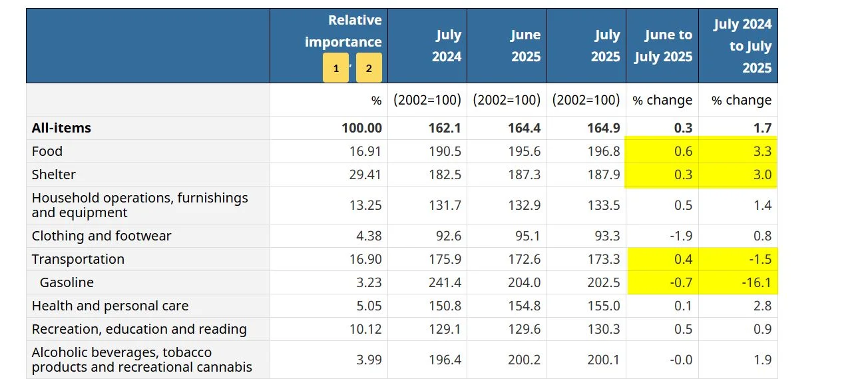Image resolution: width=868 pixels, height=379 pixels.
Task: Click the Clothing and footwear row label
Action: click(x=101, y=236)
